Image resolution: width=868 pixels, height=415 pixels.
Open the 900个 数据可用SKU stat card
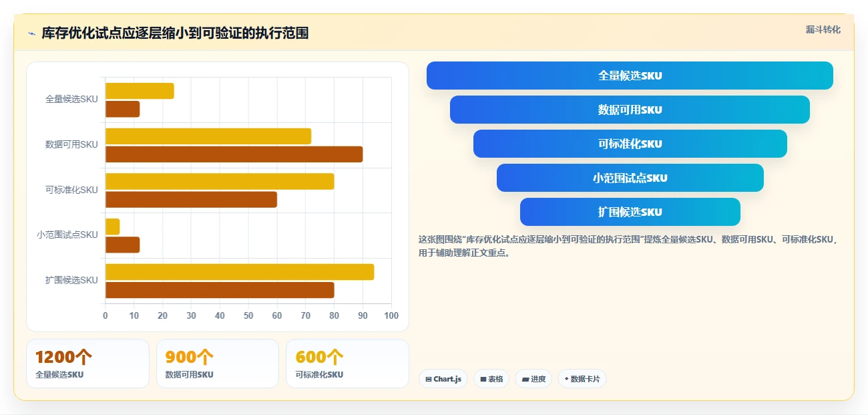point(217,364)
